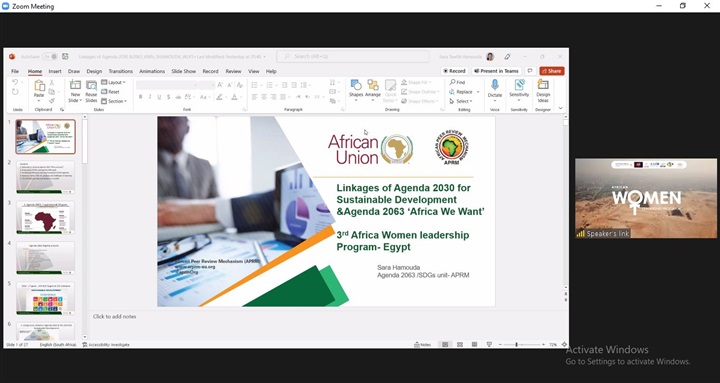Toggle bold formatting
The height and width of the screenshot is (383, 720).
click(141, 97)
